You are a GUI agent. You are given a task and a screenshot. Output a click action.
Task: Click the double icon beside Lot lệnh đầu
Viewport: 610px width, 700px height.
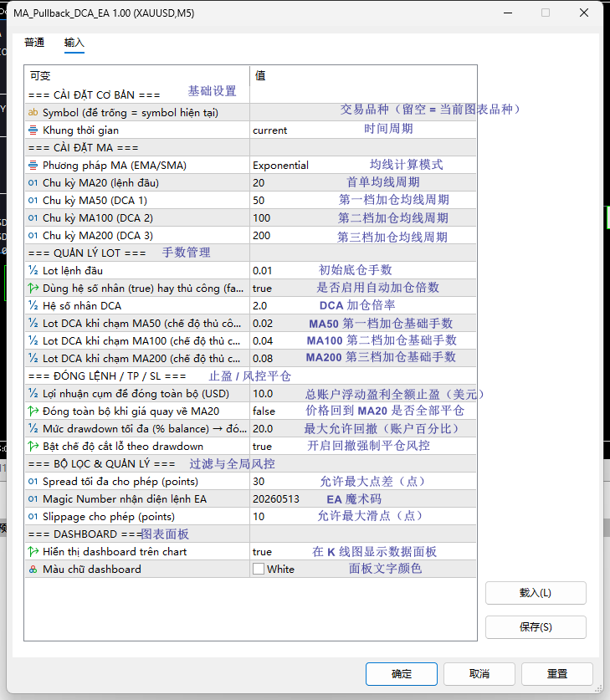pyautogui.click(x=33, y=270)
